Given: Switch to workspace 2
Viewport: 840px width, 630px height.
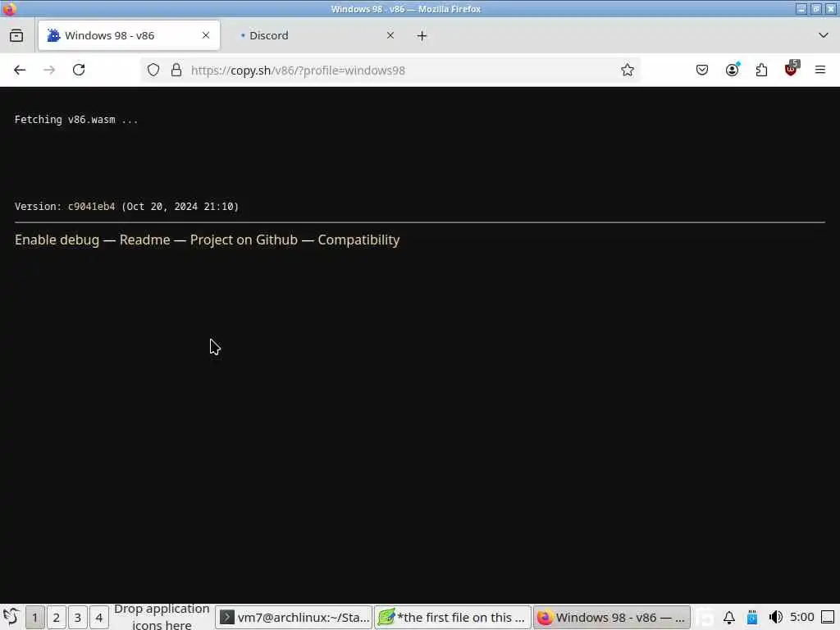Looking at the screenshot, I should [x=57, y=618].
